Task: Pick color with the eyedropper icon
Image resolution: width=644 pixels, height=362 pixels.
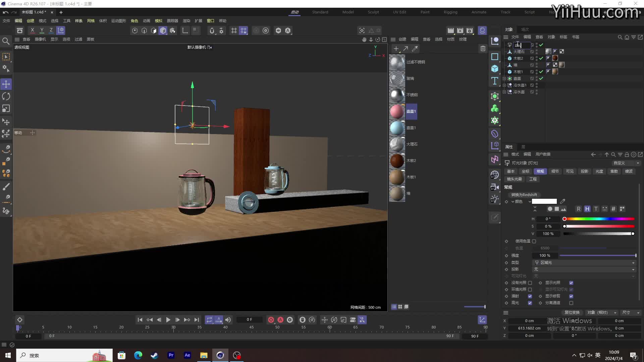Action: coord(562,201)
